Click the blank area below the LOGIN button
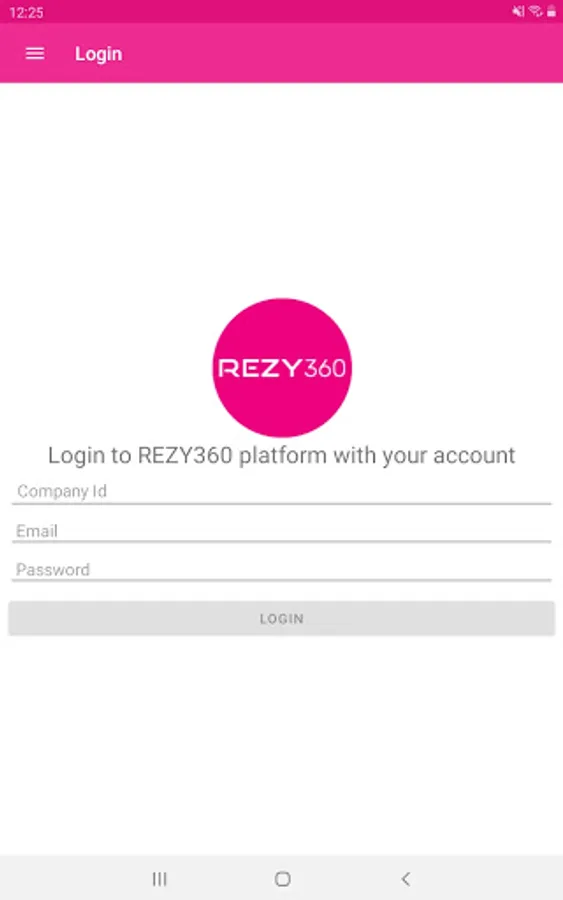563x900 pixels. point(282,746)
